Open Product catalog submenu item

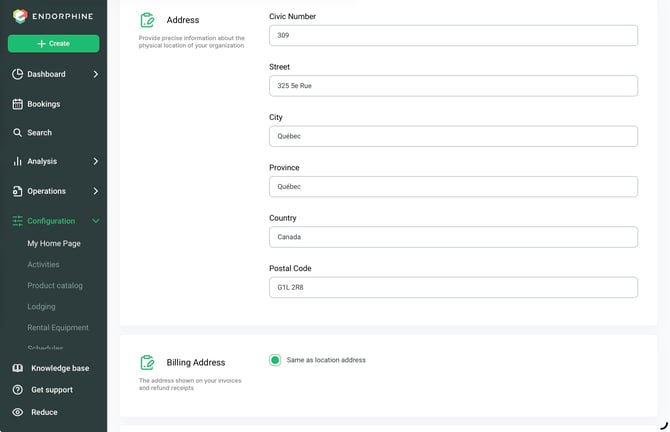point(55,285)
